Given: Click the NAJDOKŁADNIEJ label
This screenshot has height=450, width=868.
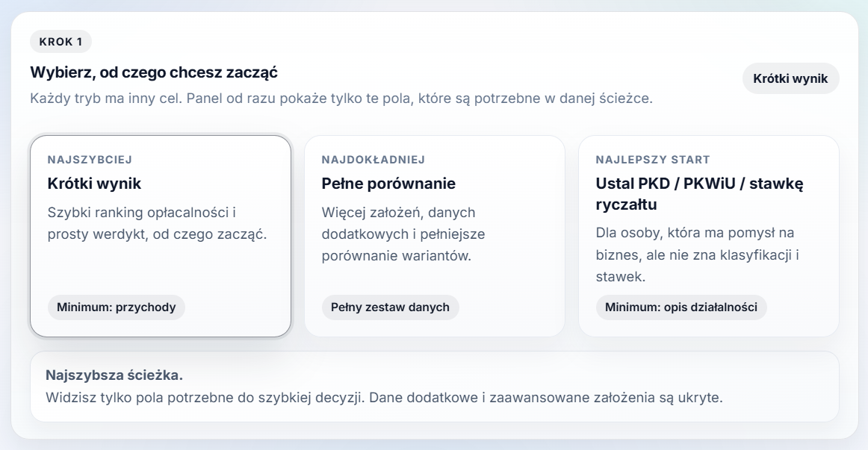Looking at the screenshot, I should pyautogui.click(x=373, y=158).
